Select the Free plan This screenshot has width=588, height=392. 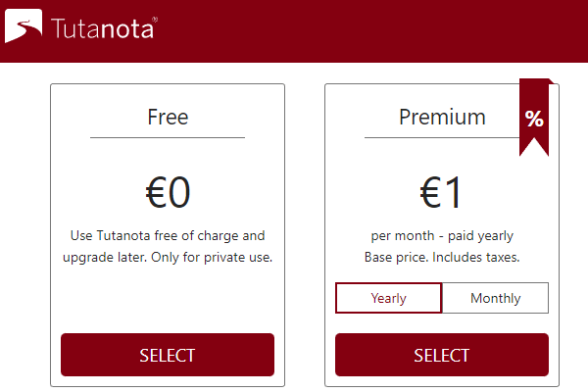click(x=168, y=355)
